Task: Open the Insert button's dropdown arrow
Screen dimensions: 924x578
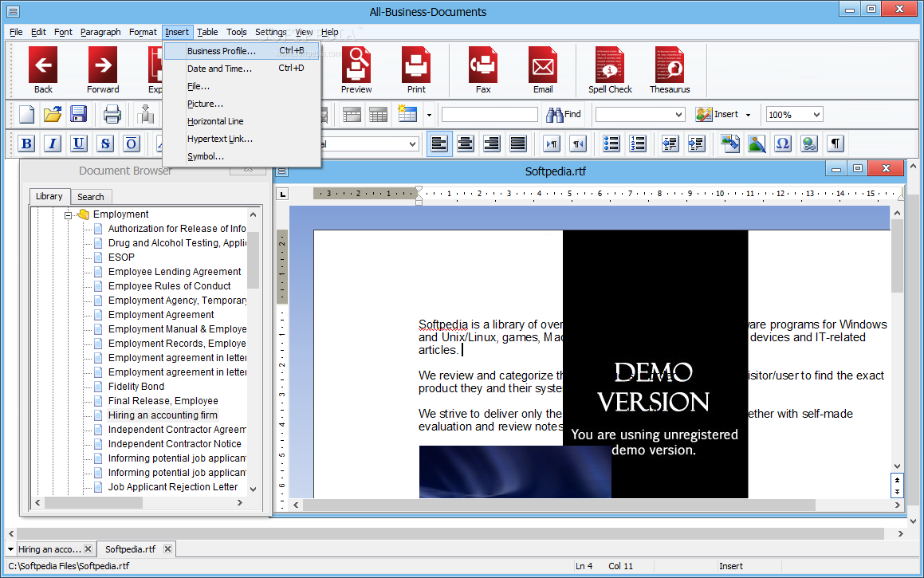Action: [748, 115]
